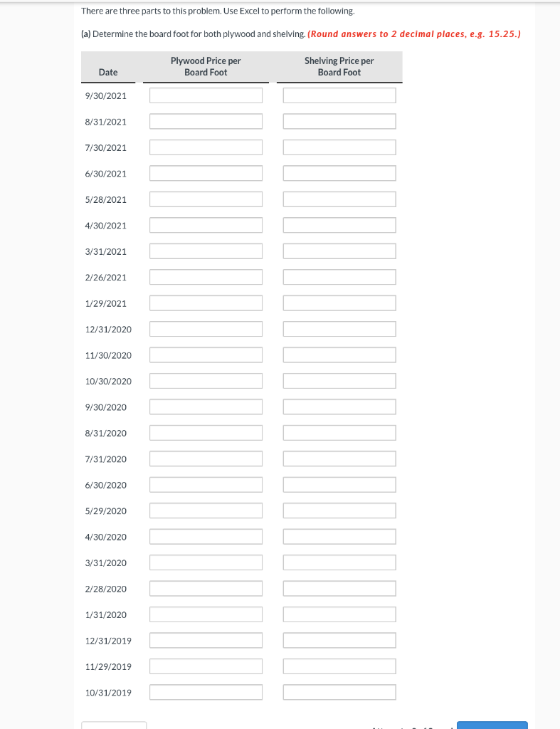The height and width of the screenshot is (729, 560).
Task: Click the Shelving field for 1/29/2021
Action: pyautogui.click(x=339, y=303)
